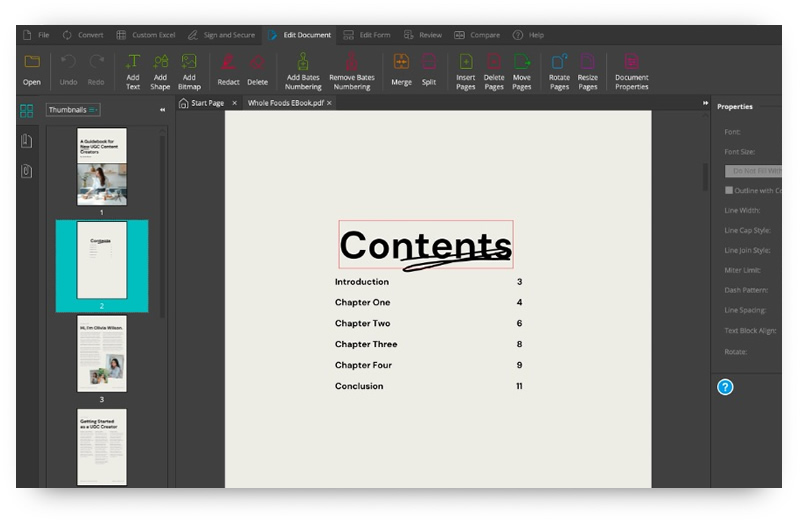Open the Custom Excel tab

pos(146,35)
